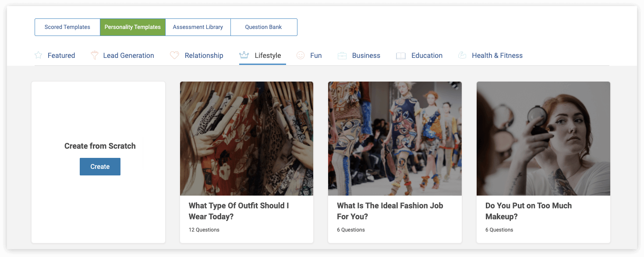Click the flexed arm Health & Fitness icon
Screen dimensions: 644x257
[462, 55]
